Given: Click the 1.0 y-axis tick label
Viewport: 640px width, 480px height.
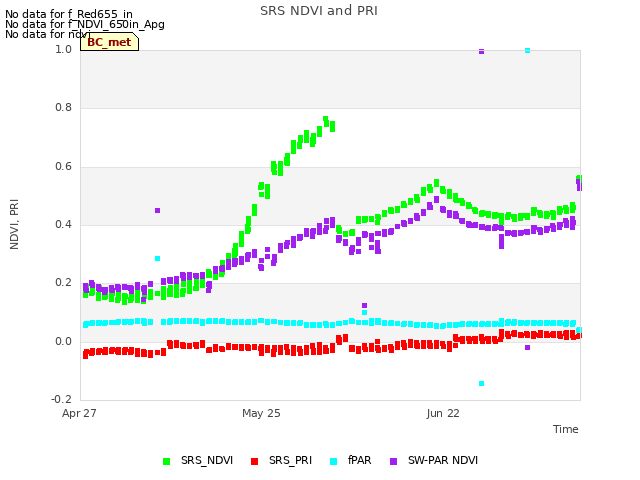Looking at the screenshot, I should point(63,49).
